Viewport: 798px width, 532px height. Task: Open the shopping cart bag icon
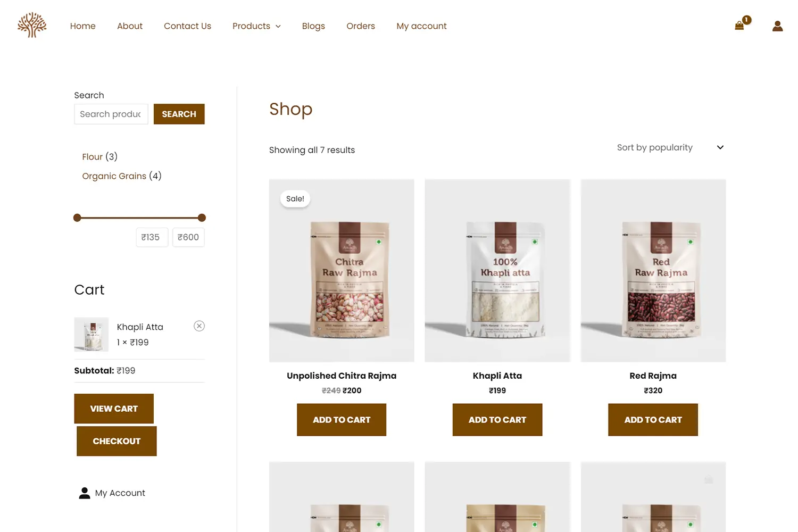pyautogui.click(x=739, y=25)
